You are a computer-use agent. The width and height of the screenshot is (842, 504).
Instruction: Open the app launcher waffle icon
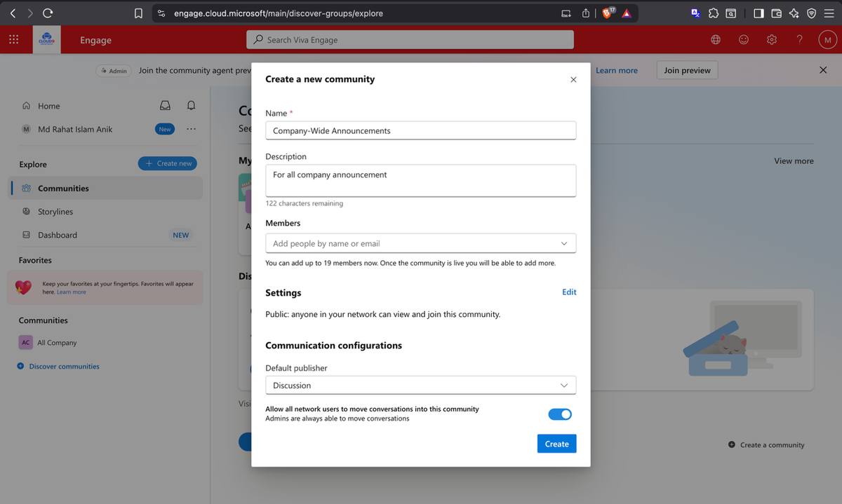pos(13,40)
